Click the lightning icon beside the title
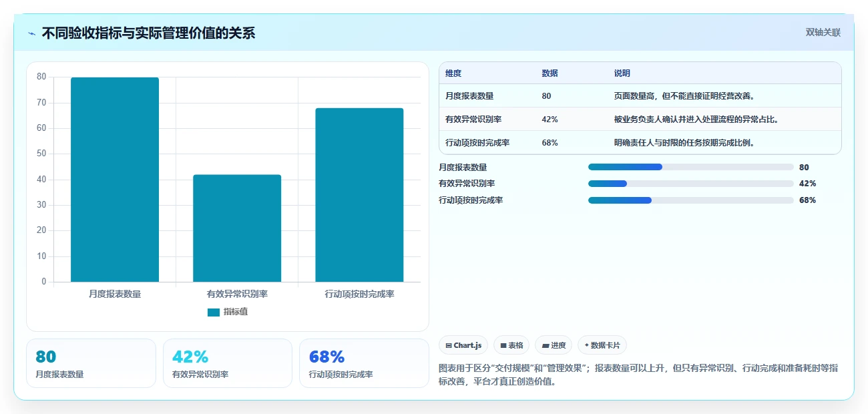This screenshot has width=868, height=414. point(31,33)
